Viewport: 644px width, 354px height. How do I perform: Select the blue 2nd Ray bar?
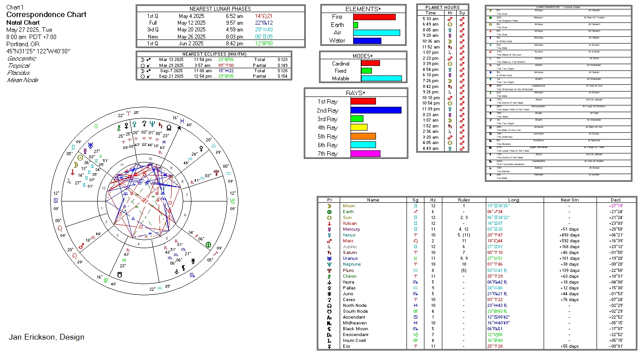coord(376,110)
